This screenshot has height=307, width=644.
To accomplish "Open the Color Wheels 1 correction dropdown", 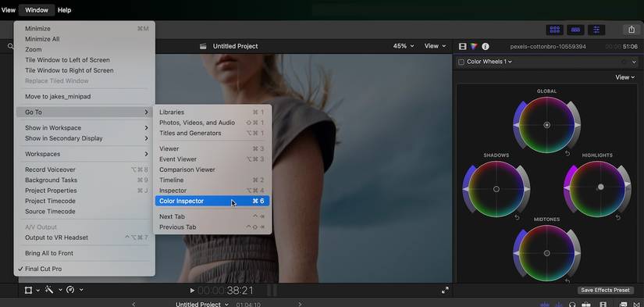I will coord(489,62).
